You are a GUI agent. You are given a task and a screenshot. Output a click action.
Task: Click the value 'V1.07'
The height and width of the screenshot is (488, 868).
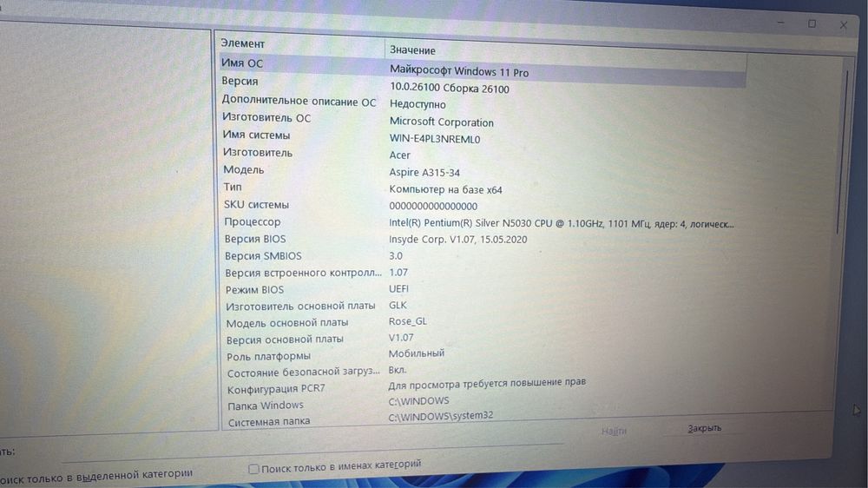(401, 337)
